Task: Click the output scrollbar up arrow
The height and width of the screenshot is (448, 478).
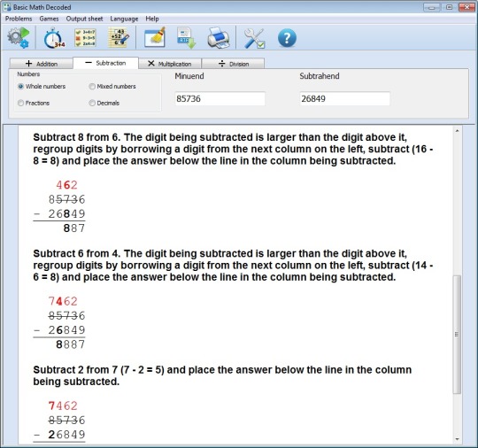Action: 457,131
